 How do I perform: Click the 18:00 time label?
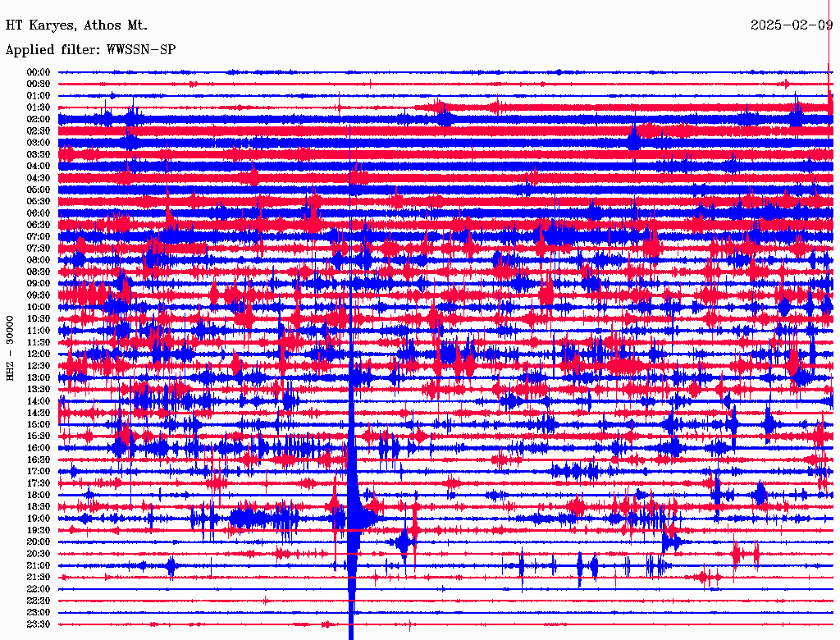pyautogui.click(x=39, y=496)
